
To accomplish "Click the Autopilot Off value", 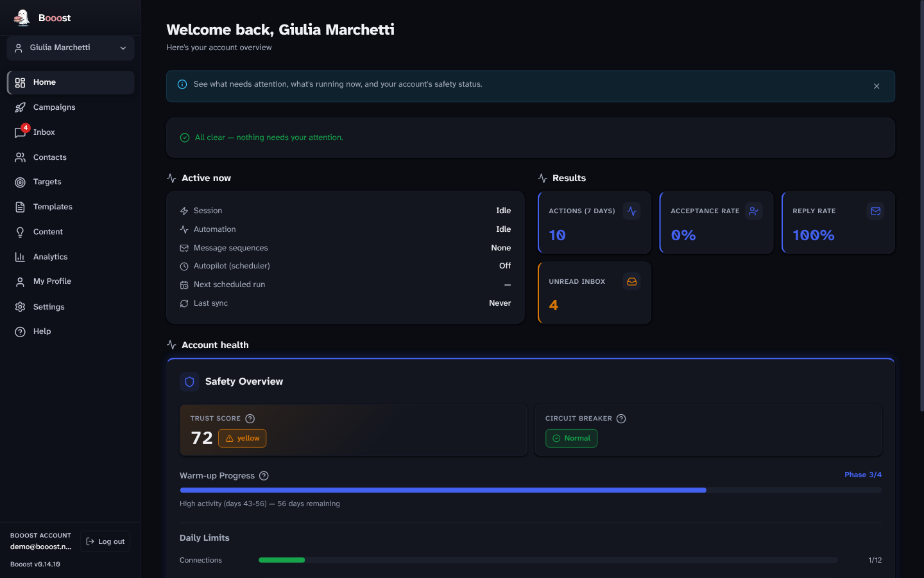I will tap(505, 266).
